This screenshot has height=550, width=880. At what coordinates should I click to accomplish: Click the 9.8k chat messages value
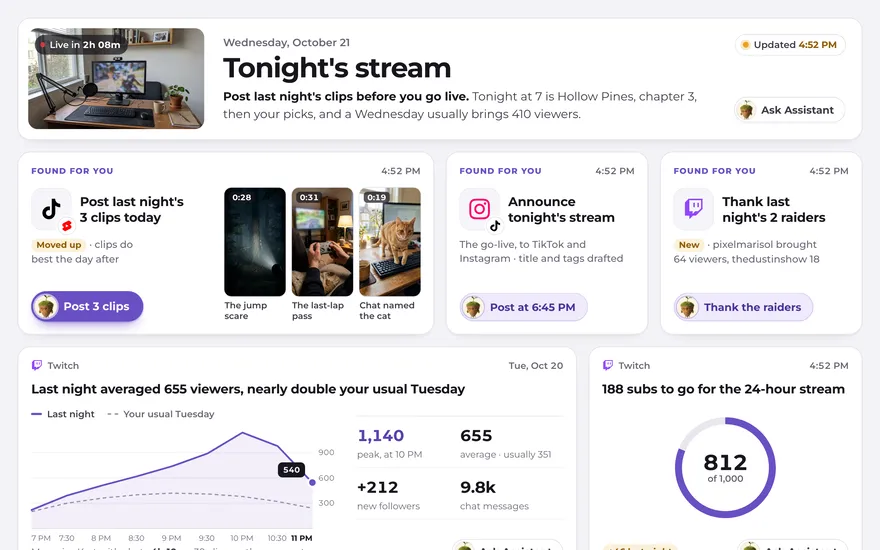478,487
